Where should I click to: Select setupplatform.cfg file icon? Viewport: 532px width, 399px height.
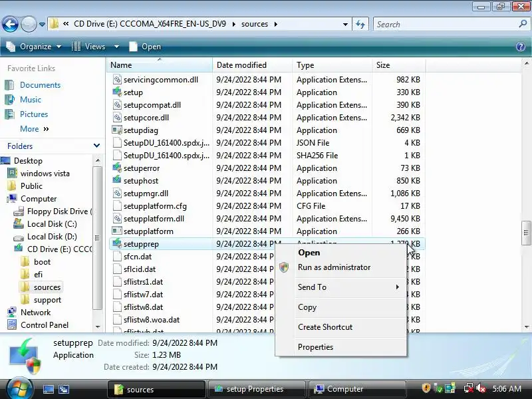(117, 205)
